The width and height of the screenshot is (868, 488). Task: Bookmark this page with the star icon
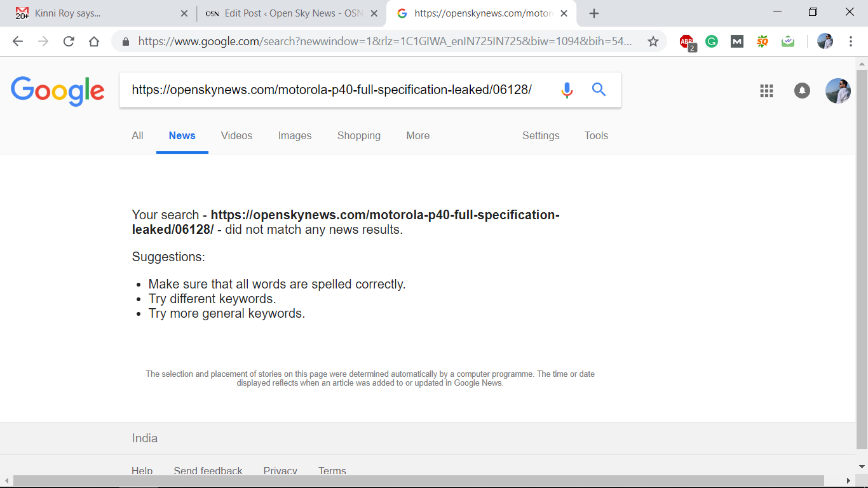click(653, 42)
